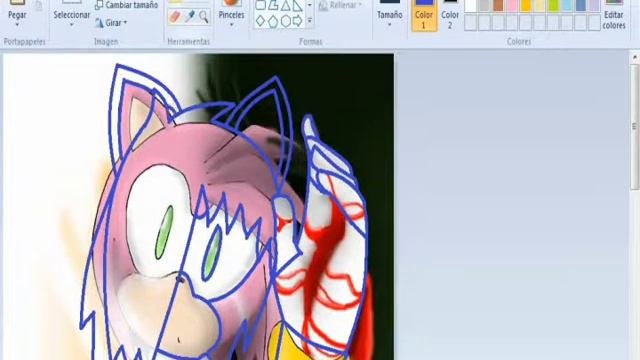Image resolution: width=640 pixels, height=360 pixels.
Task: Pick the brown color swatch
Action: (x=498, y=5)
